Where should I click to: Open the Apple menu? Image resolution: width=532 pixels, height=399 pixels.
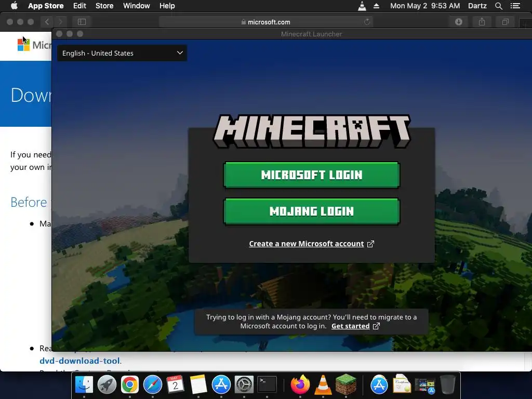tap(14, 6)
